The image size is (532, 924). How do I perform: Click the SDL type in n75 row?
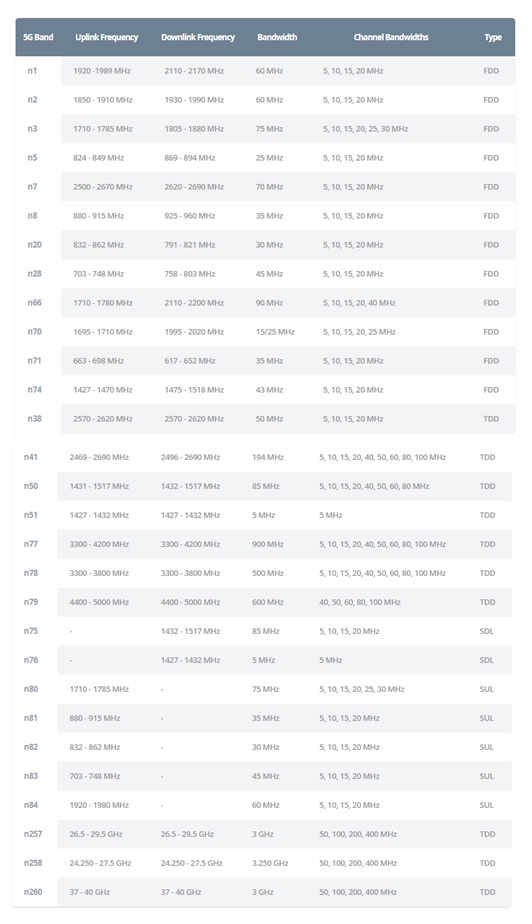(487, 631)
